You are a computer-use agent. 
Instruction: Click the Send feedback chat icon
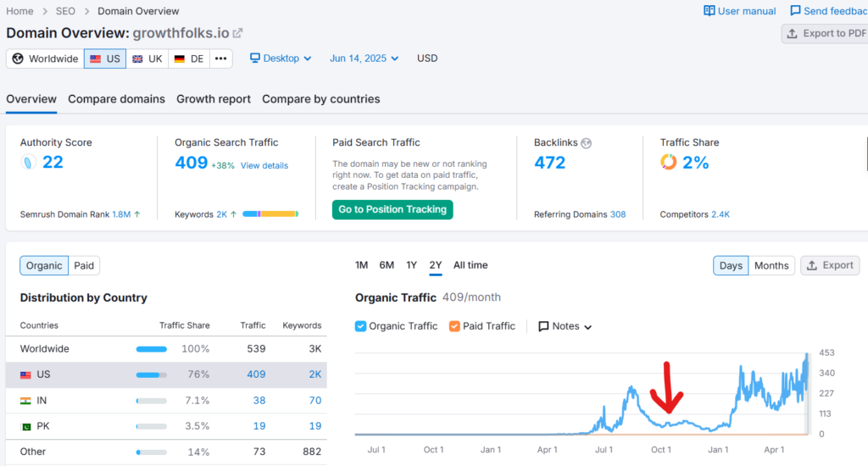pyautogui.click(x=795, y=11)
